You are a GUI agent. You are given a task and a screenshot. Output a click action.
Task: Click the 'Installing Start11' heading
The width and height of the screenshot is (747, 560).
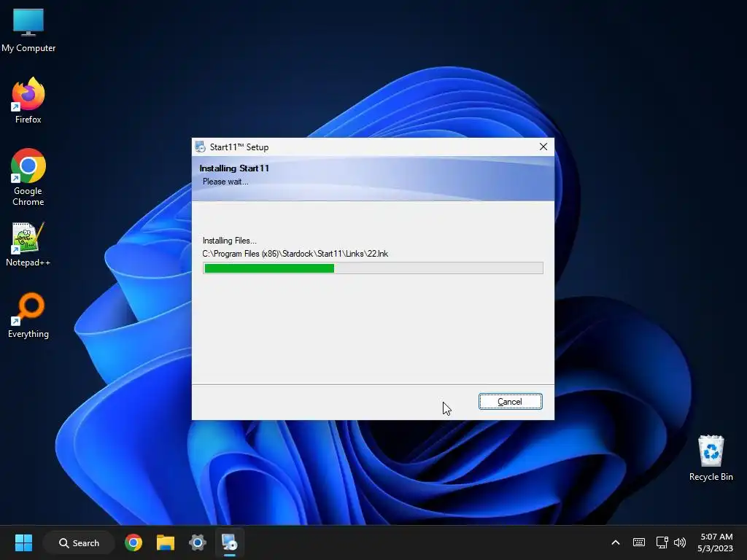[234, 168]
